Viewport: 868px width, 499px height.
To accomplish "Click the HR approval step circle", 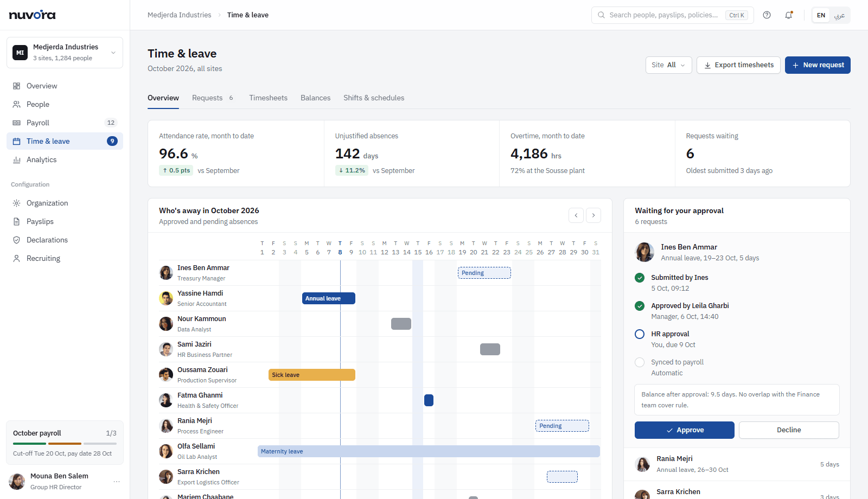I will click(x=640, y=334).
